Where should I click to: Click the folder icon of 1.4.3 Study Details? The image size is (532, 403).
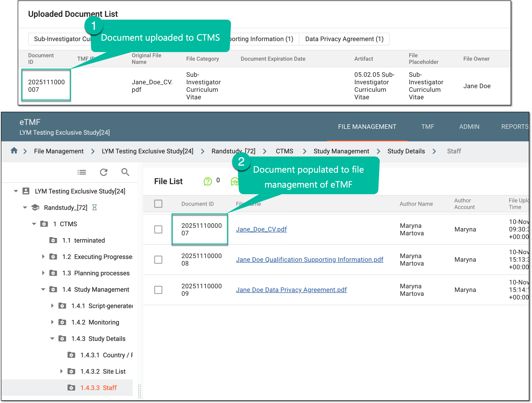pyautogui.click(x=62, y=338)
